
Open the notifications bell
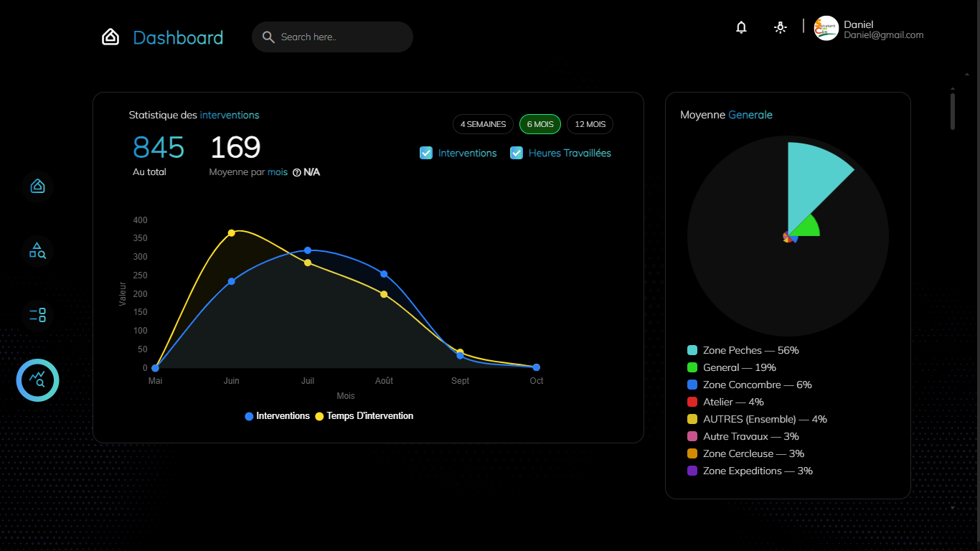[x=741, y=28]
